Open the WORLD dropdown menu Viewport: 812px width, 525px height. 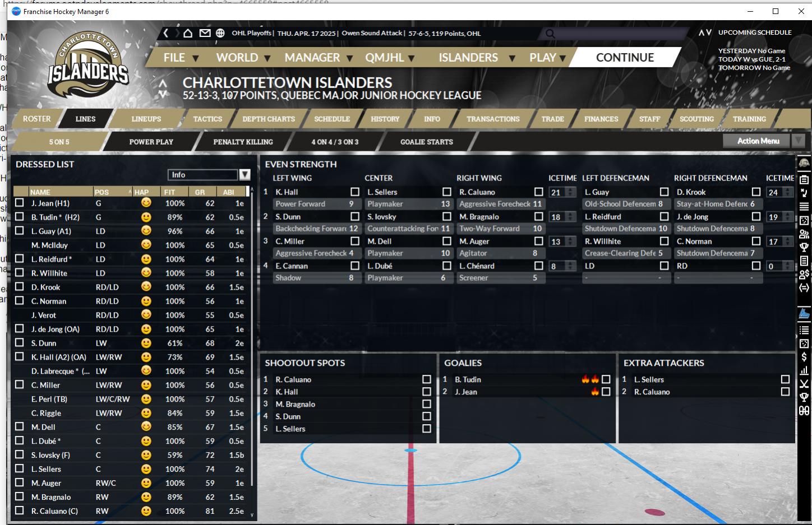tap(243, 58)
